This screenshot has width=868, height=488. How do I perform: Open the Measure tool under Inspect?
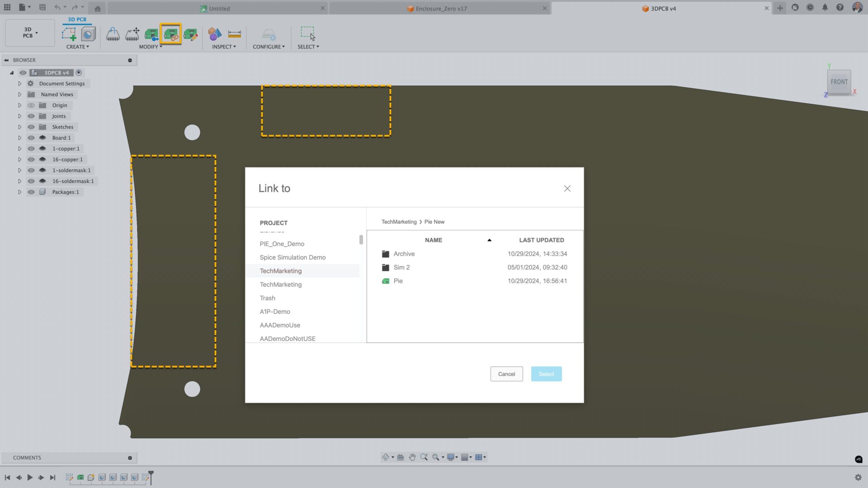[234, 34]
